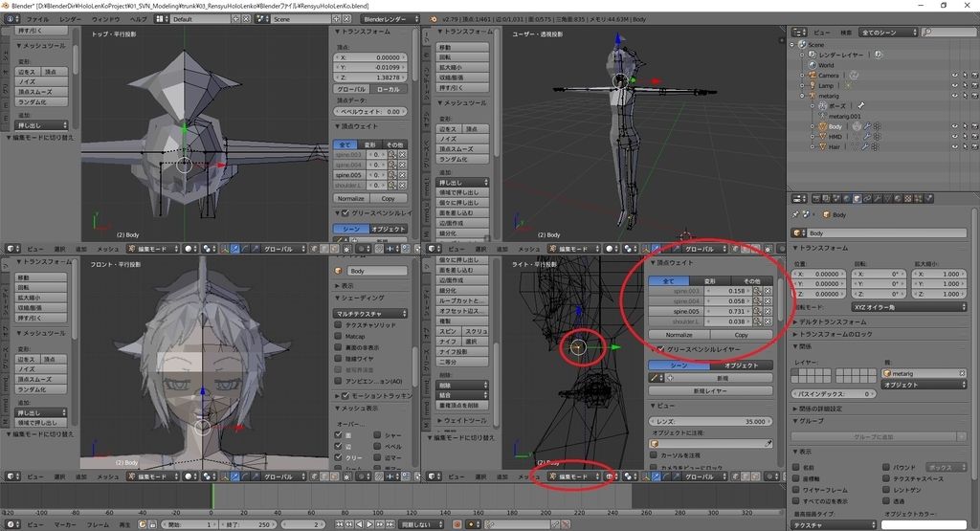Open the ファイル menu
This screenshot has height=531, width=980.
click(37, 19)
